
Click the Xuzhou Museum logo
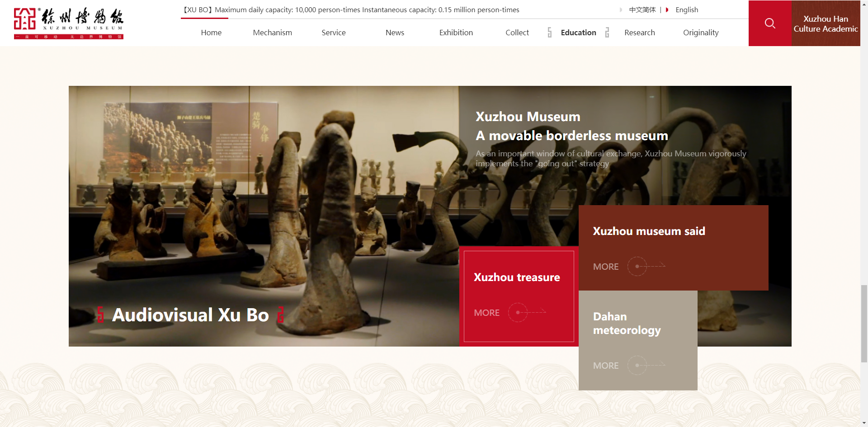(69, 23)
